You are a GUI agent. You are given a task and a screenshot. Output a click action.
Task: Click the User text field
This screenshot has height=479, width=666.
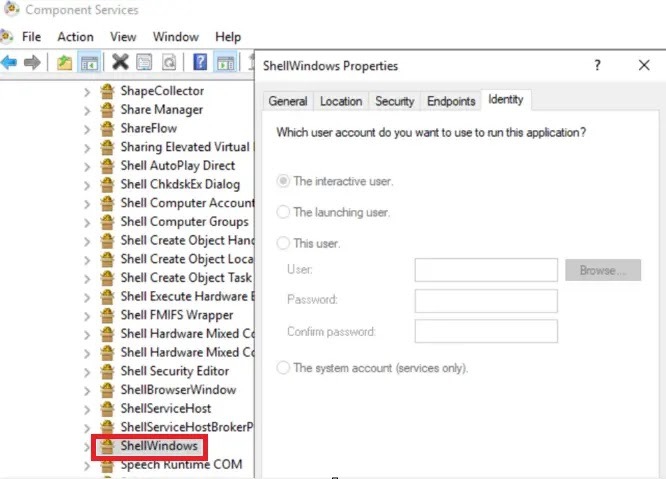(x=486, y=270)
